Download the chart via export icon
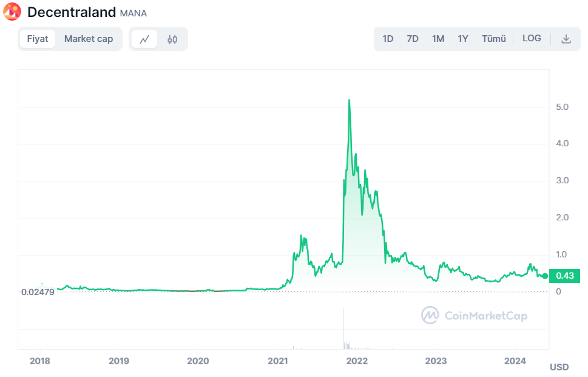 566,38
